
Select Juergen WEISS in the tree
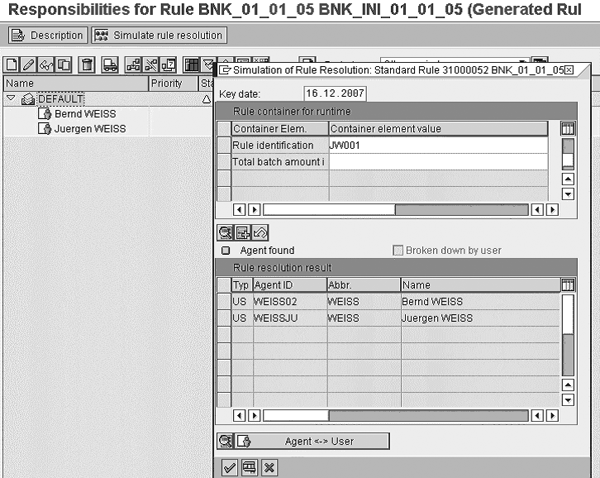tap(90, 129)
